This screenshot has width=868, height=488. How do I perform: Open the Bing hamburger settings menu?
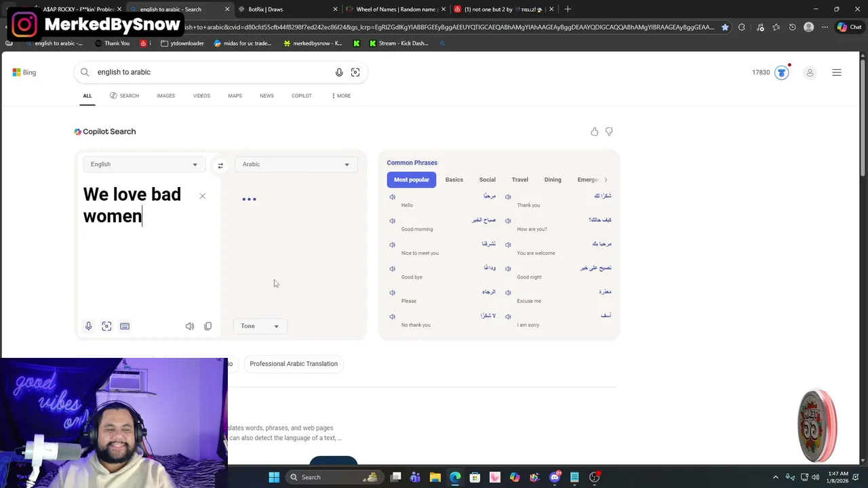tap(837, 73)
